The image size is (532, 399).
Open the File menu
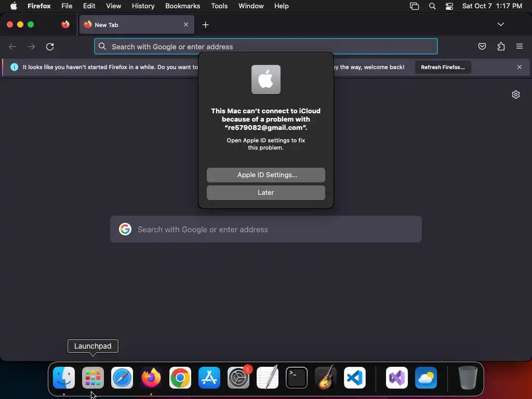(67, 6)
